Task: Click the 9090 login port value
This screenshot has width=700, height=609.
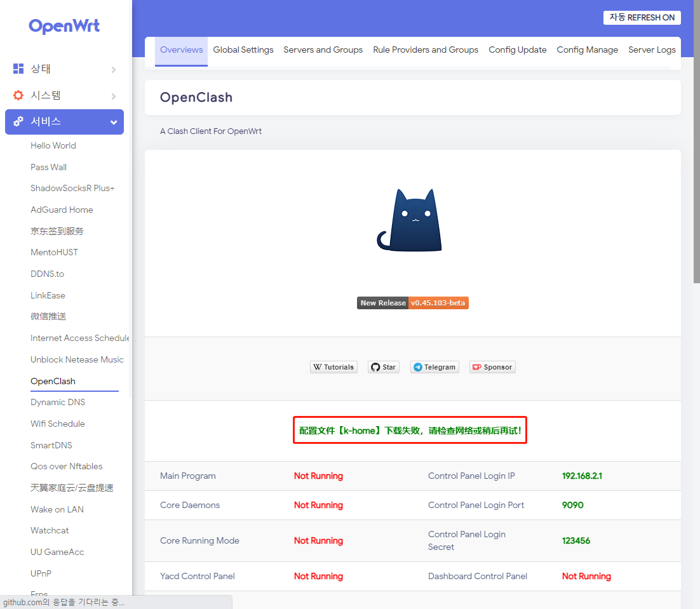Action: [x=573, y=505]
